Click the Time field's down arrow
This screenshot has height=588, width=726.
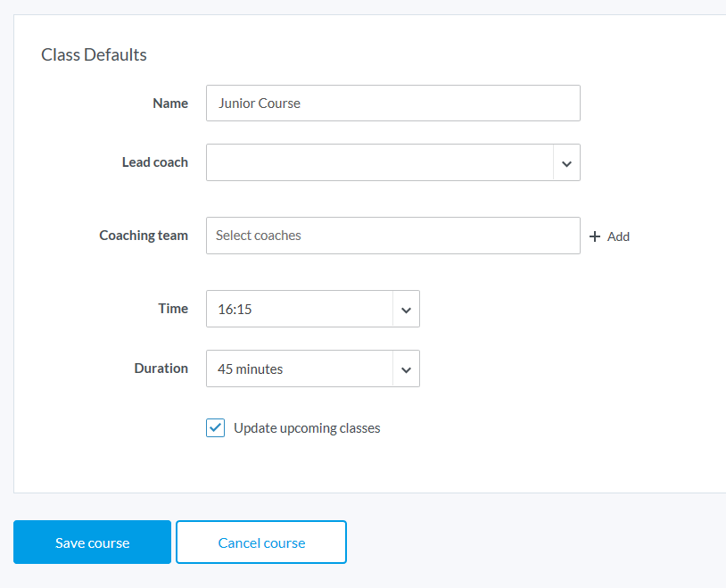(x=406, y=310)
